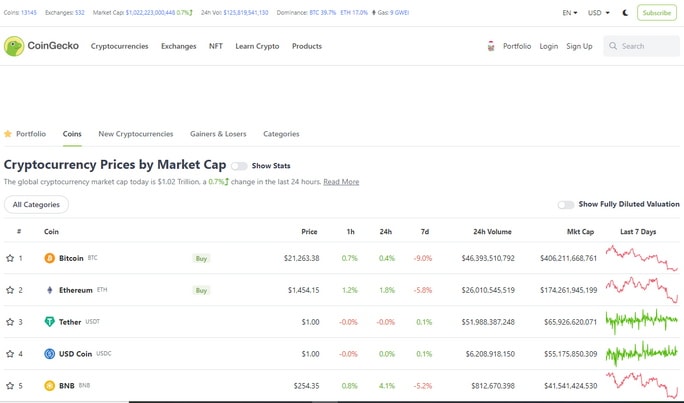Click the Tether coin logo
Image resolution: width=684 pixels, height=403 pixels.
(50, 322)
